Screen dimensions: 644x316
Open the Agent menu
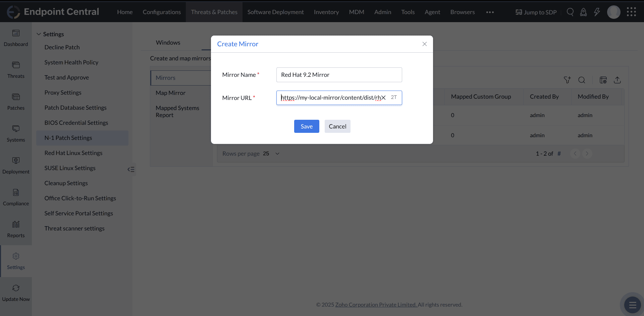click(x=432, y=12)
